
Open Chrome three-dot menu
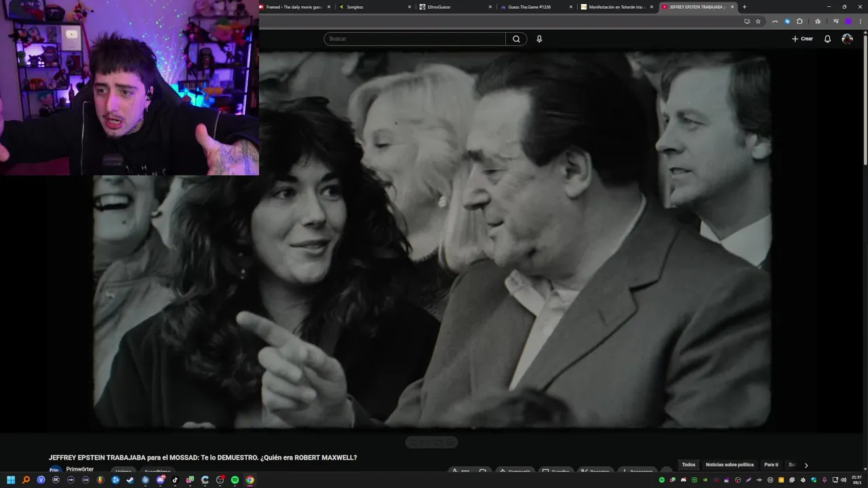pos(861,22)
